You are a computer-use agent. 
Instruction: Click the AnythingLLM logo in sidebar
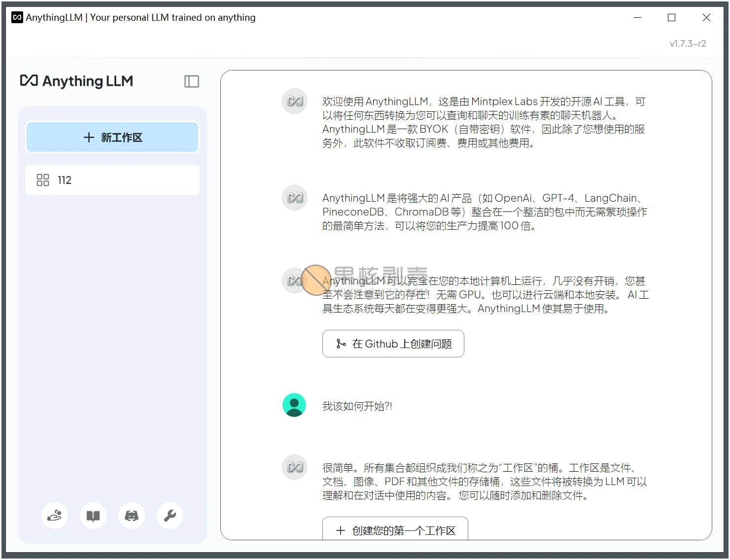pos(76,81)
